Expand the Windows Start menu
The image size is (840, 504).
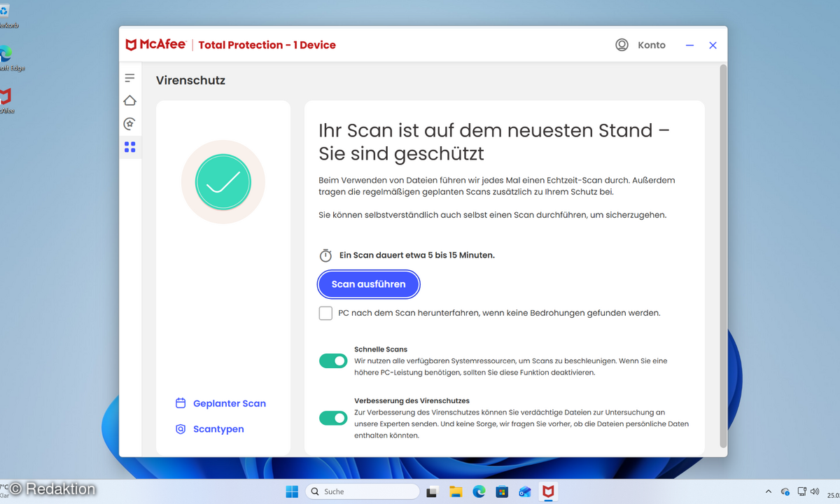click(x=292, y=491)
